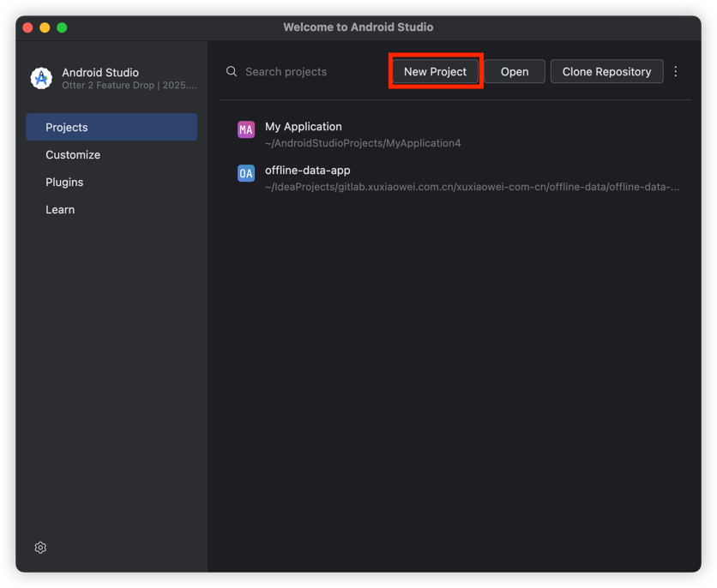The height and width of the screenshot is (588, 717).
Task: Create a project with New Project button
Action: [435, 72]
